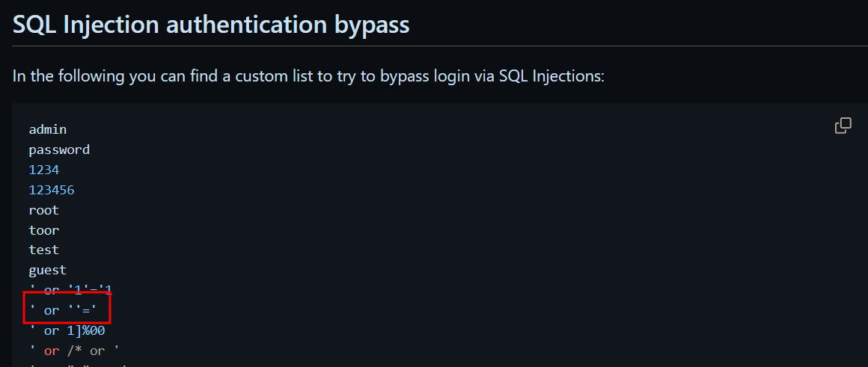Click the 'password' entry in the code
This screenshot has width=868, height=367.
[x=59, y=149]
